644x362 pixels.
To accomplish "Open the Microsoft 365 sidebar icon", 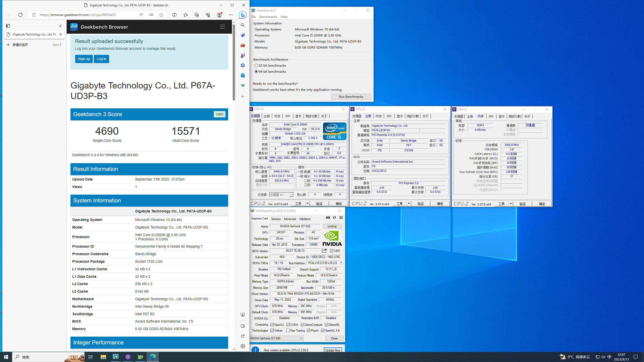I will coord(243,65).
